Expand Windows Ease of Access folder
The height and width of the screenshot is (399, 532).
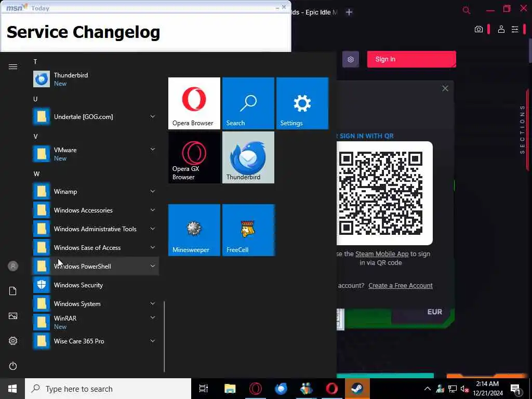(x=96, y=247)
